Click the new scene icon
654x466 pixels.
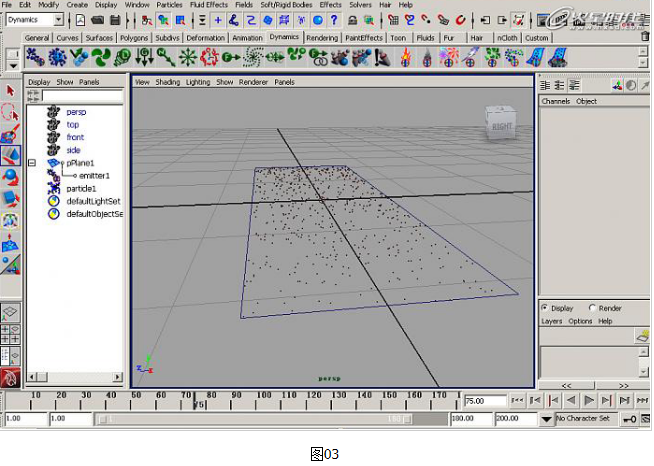[x=80, y=20]
